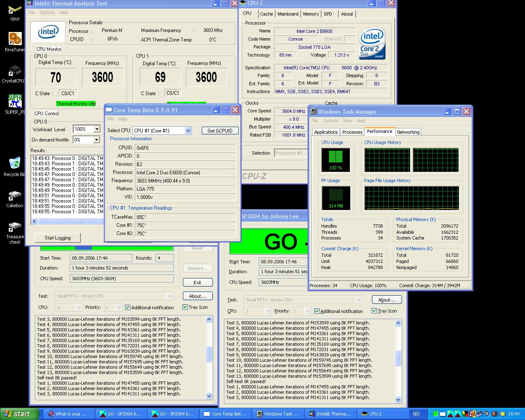Open the Recycle Bin on the desktop
The image size is (525, 420).
(14, 167)
